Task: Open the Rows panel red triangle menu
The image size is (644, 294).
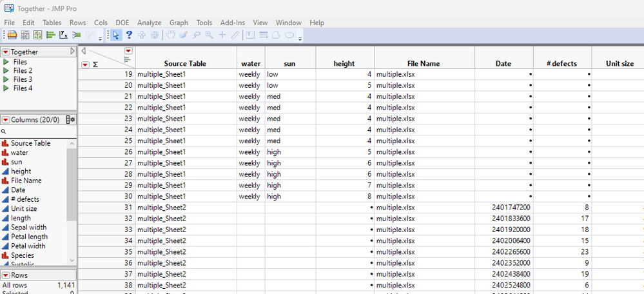Action: [x=6, y=275]
